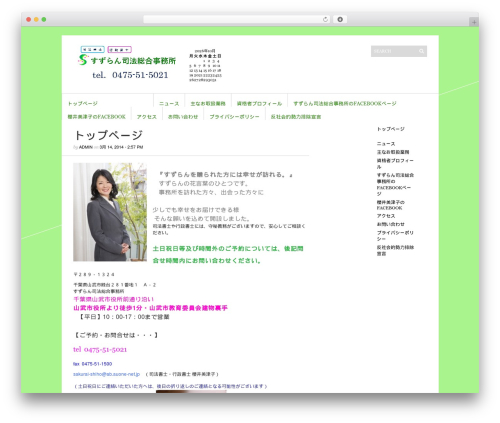This screenshot has height=423, width=500.
Task: Click the トップページ sidebar link
Action: click(391, 129)
